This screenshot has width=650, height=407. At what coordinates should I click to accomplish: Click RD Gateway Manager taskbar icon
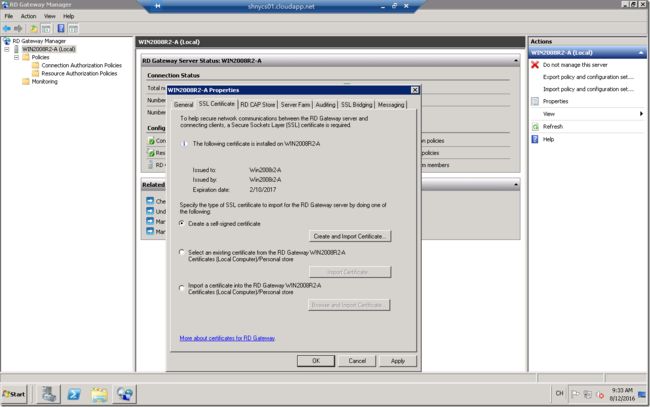[125, 394]
